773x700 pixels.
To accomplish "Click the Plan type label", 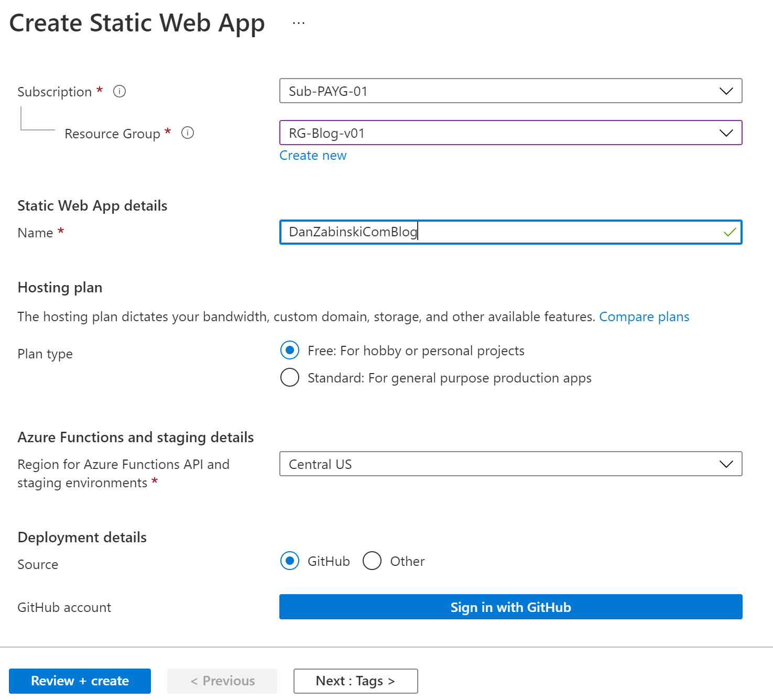I will tap(45, 354).
